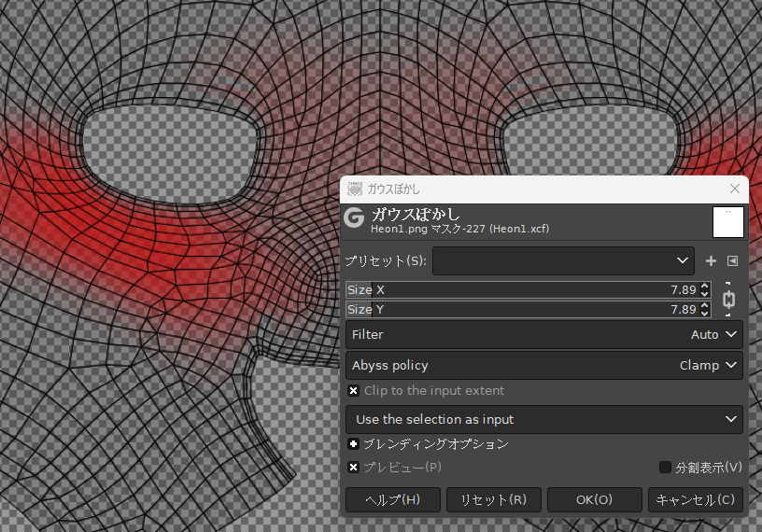This screenshot has width=762, height=532.
Task: Expand ブレンディングオプション section
Action: pyautogui.click(x=353, y=443)
